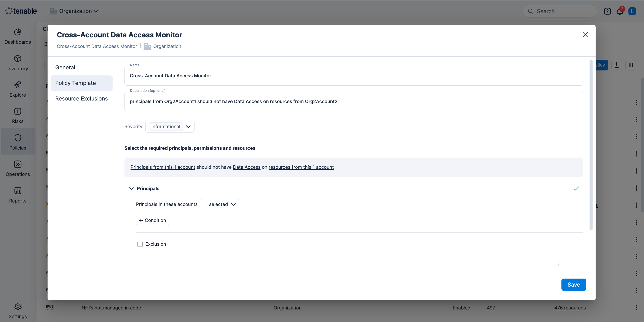This screenshot has width=644, height=322.
Task: Add a Condition to principals
Action: (153, 220)
